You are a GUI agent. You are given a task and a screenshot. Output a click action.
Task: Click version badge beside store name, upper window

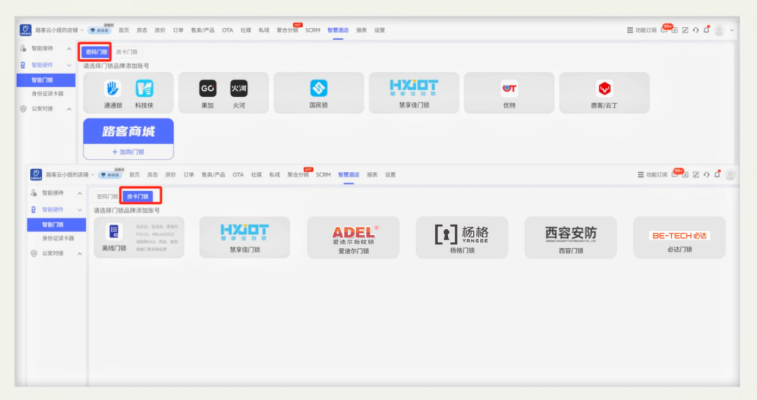point(100,30)
